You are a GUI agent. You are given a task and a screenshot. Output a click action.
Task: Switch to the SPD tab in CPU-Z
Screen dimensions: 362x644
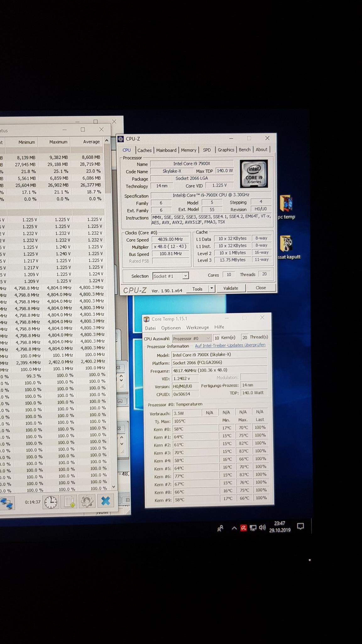pos(207,150)
